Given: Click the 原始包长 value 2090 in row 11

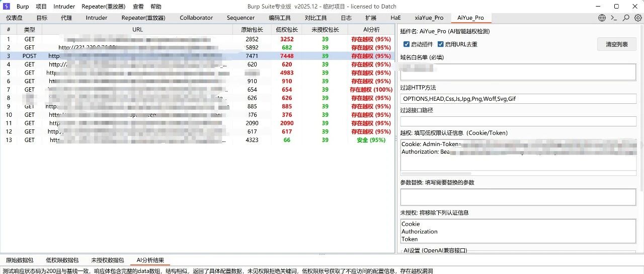Looking at the screenshot, I should click(252, 123).
